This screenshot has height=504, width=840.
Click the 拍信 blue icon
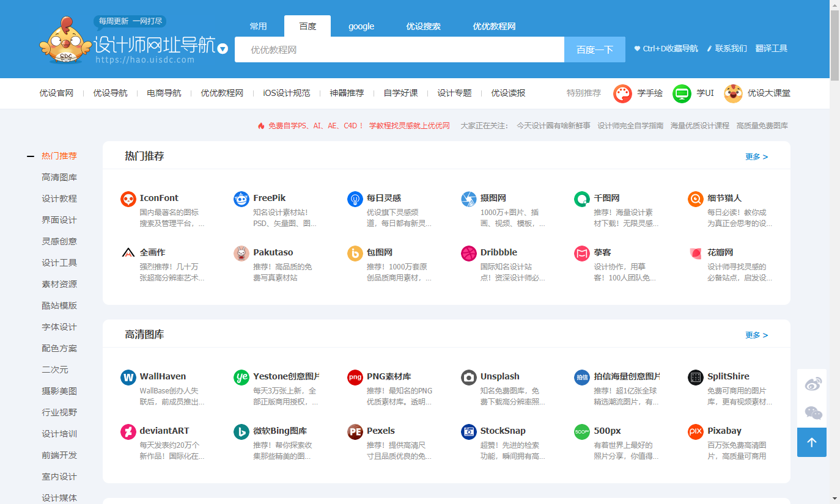(x=582, y=378)
